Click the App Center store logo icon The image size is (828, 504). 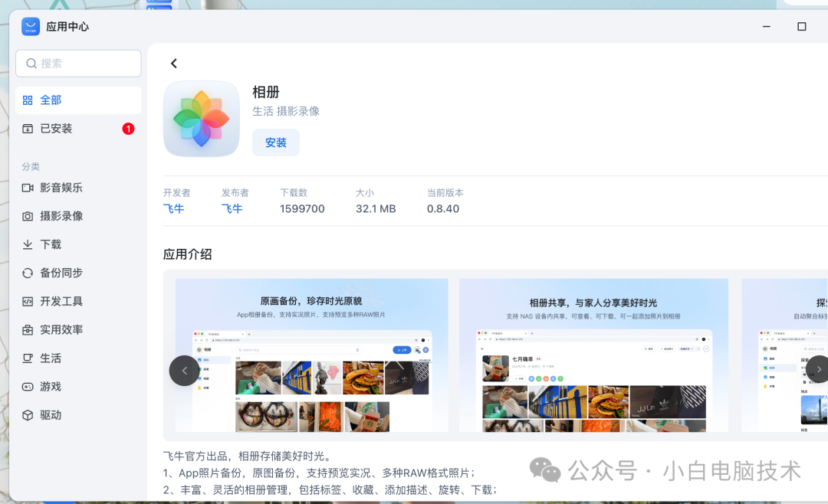31,26
